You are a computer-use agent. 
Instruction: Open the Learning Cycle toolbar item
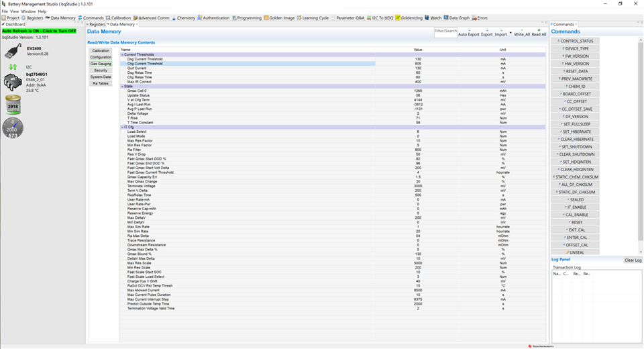pos(313,17)
